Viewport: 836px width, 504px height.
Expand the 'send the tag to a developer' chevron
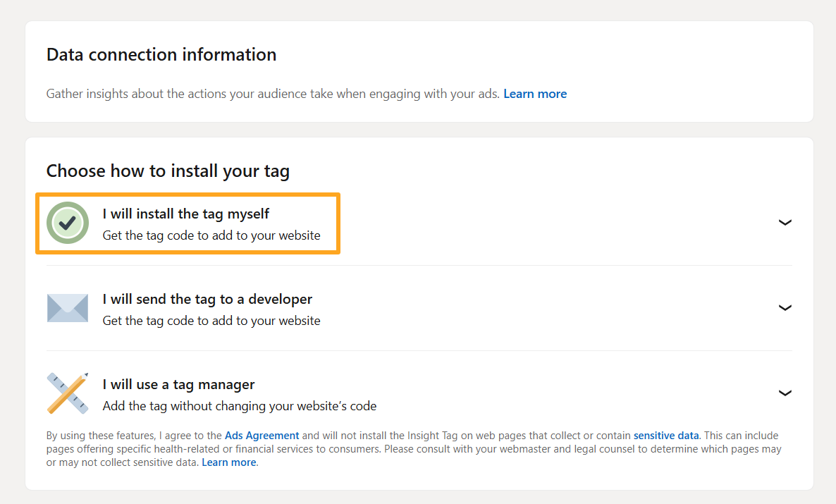pos(785,308)
